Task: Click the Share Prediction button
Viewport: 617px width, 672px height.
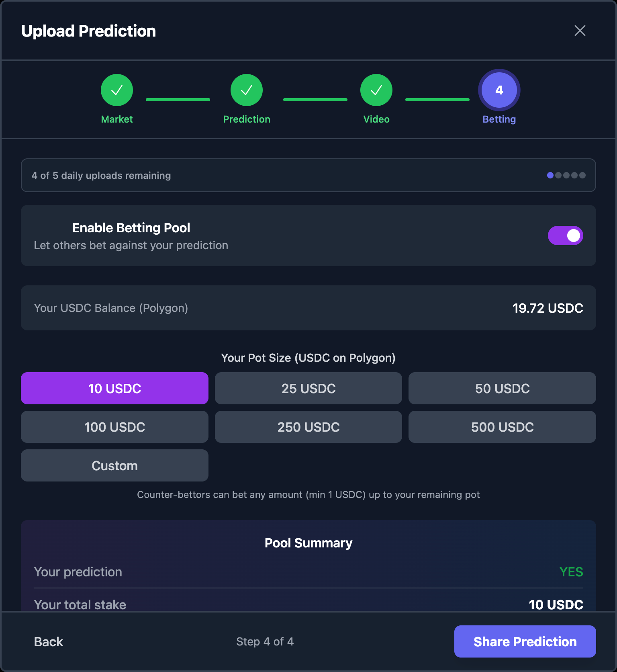Action: pos(525,641)
